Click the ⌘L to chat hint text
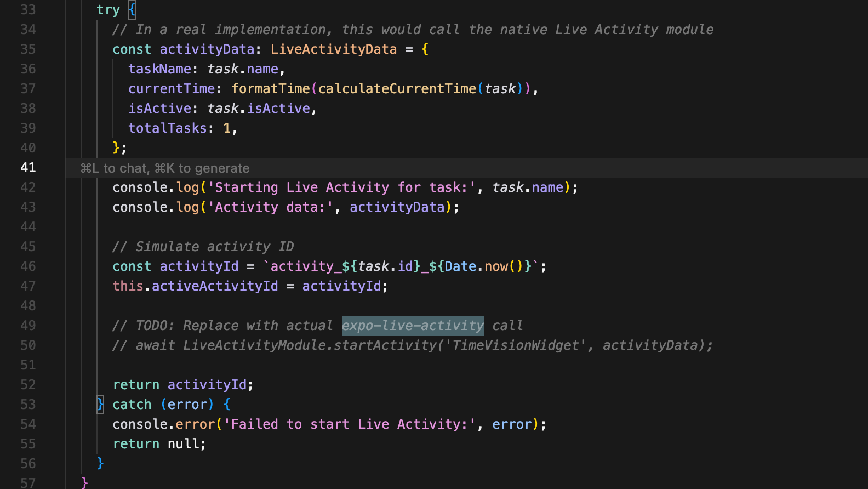The image size is (868, 489). 115,168
